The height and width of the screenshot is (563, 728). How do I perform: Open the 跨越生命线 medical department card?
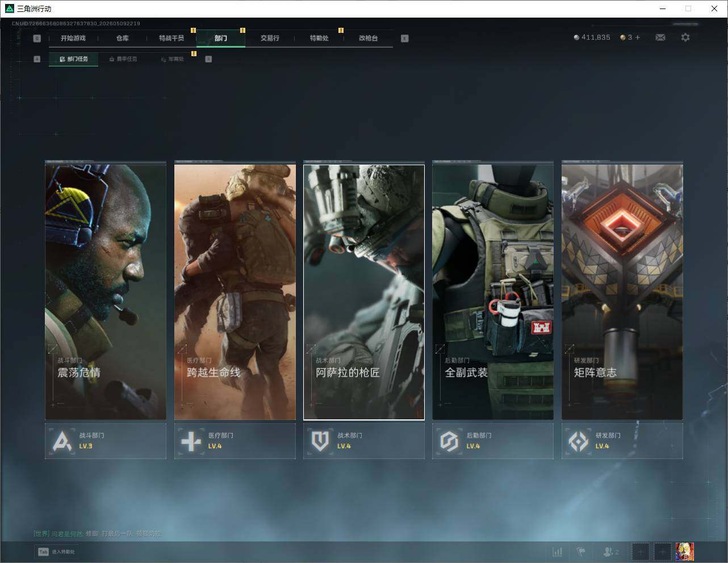pyautogui.click(x=235, y=292)
